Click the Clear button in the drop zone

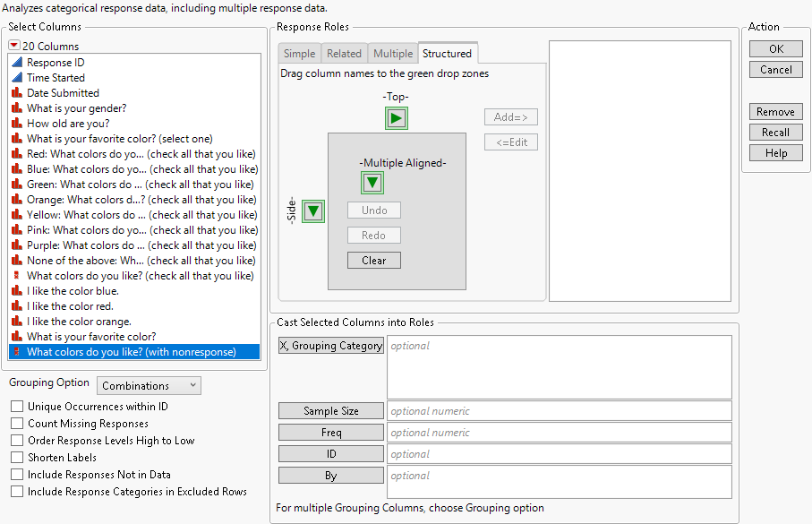[373, 260]
